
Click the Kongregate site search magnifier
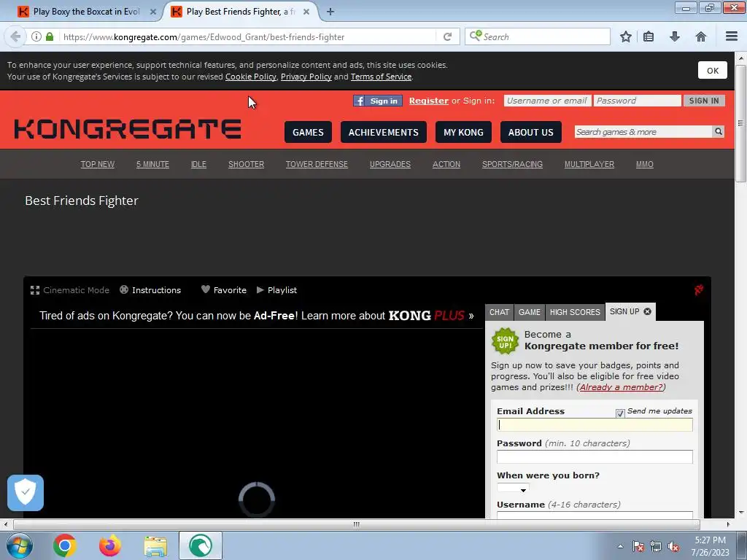pyautogui.click(x=718, y=131)
